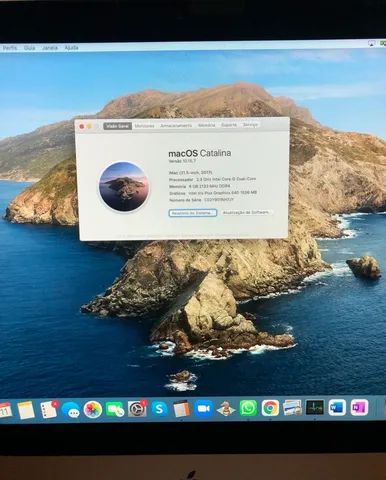Viewport: 386px width, 480px height.
Task: Click the iMac (21.5-inch, 2017) line
Action: tap(191, 173)
